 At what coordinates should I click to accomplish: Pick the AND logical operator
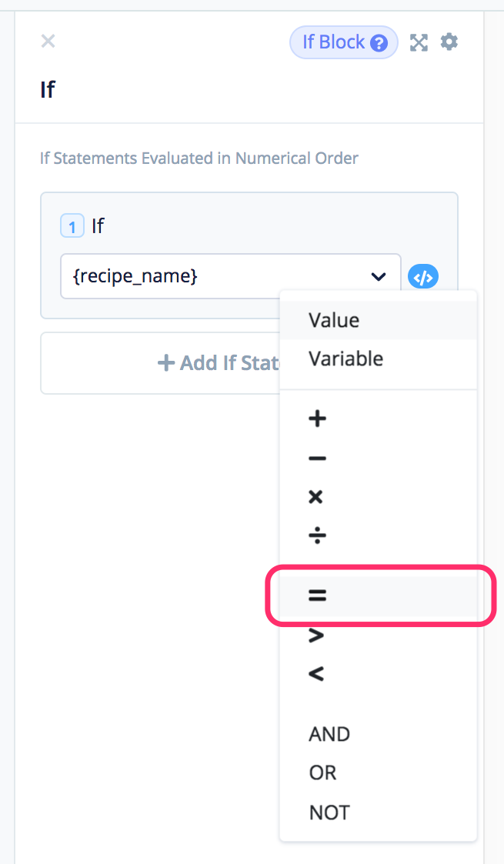point(329,734)
